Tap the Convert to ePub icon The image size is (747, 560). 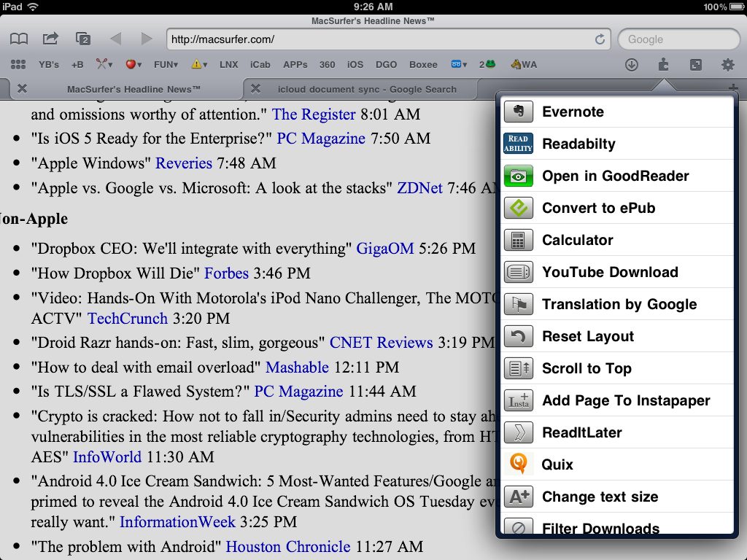pyautogui.click(x=519, y=208)
